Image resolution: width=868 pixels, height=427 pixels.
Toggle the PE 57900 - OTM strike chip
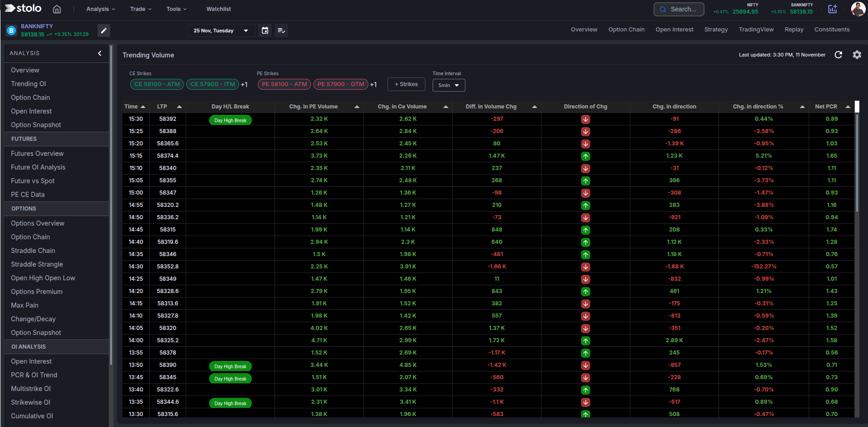click(x=341, y=84)
